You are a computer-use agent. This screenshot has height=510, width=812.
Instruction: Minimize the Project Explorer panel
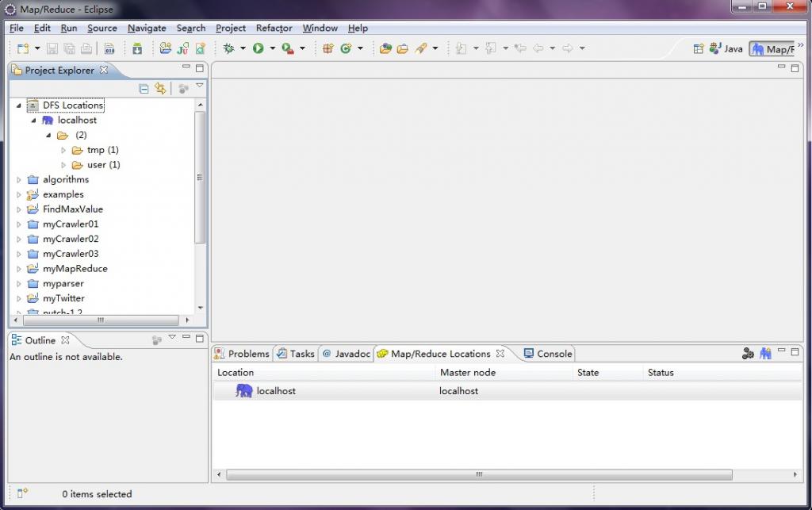tap(186, 67)
